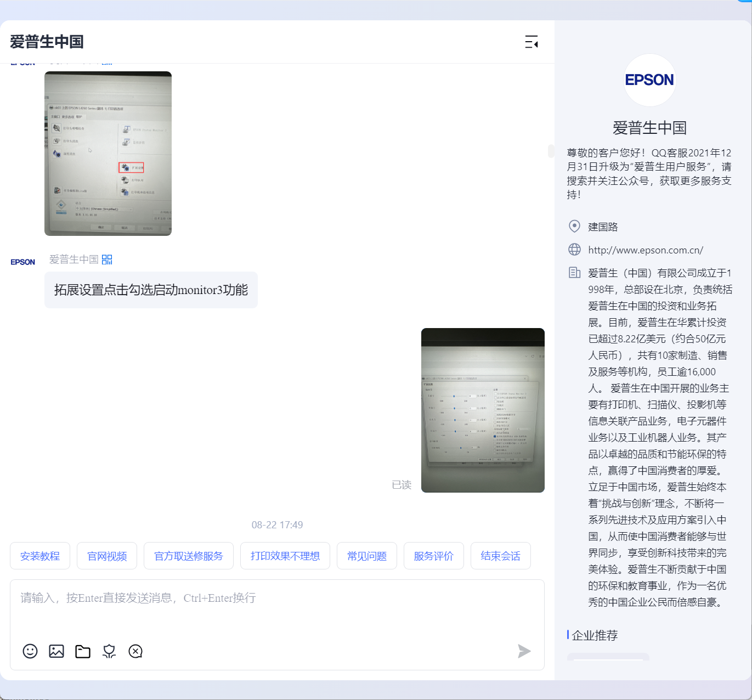This screenshot has height=700, width=752.
Task: Click the company profile document icon
Action: [574, 273]
